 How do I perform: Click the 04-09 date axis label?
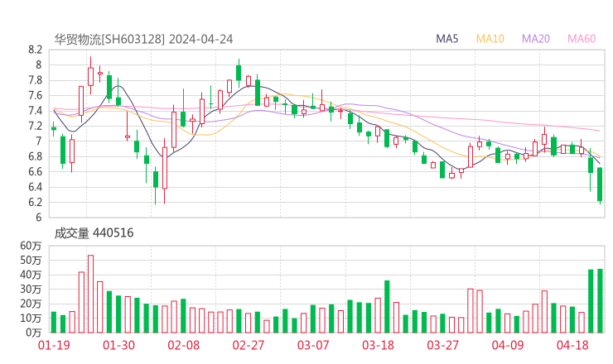click(x=508, y=345)
